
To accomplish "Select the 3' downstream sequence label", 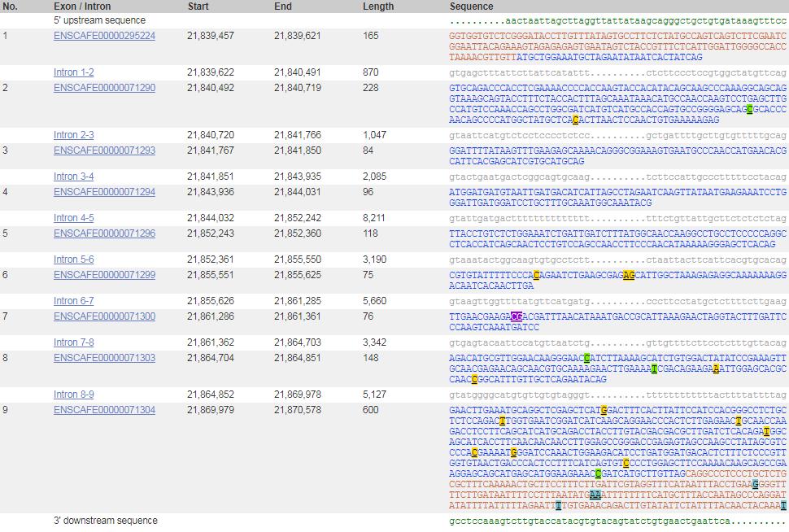I will point(106,521).
